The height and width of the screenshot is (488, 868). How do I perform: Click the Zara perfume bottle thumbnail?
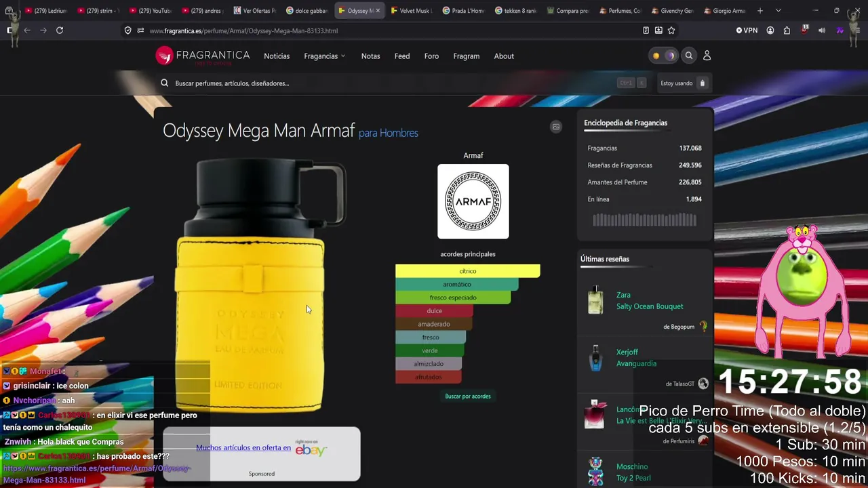(595, 300)
